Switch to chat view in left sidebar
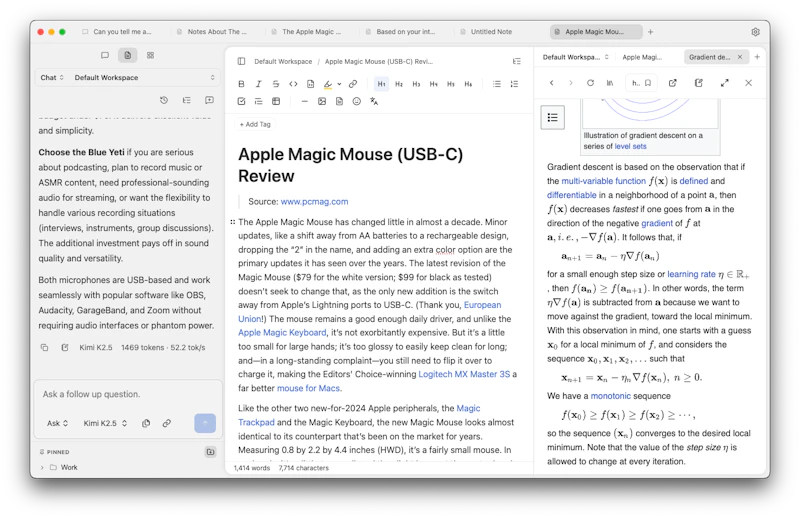Image resolution: width=800 pixels, height=518 pixels. [x=105, y=55]
